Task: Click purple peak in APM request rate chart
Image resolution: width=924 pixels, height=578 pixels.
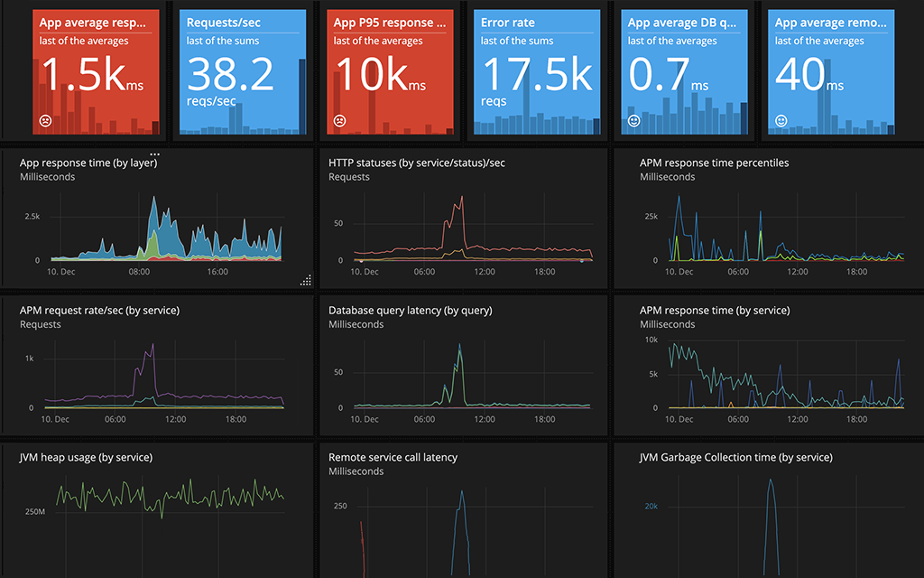Action: [152, 346]
